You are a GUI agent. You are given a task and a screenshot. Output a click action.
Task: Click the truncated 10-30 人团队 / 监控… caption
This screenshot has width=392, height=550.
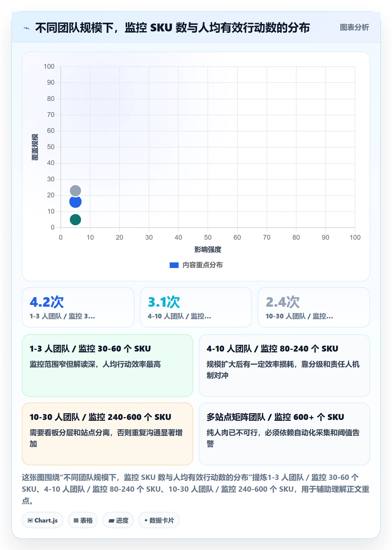pyautogui.click(x=299, y=316)
